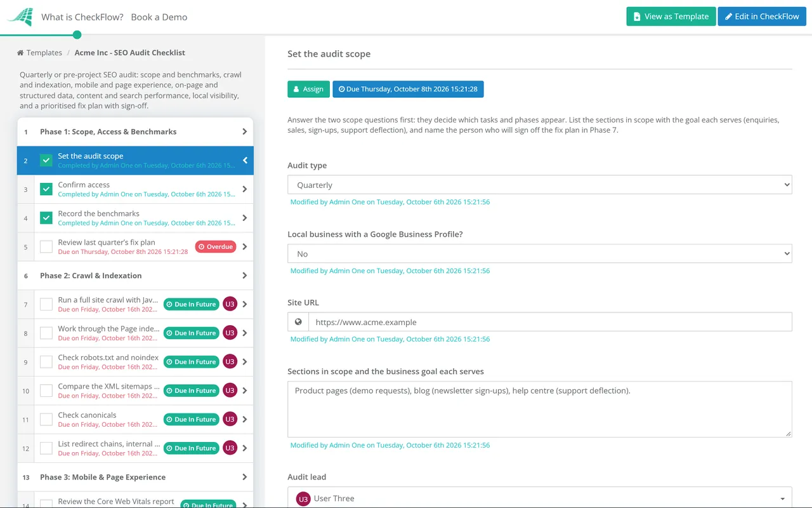Click U3 avatar on List redirect chains row
Viewport: 812px width, 508px height.
tap(230, 448)
